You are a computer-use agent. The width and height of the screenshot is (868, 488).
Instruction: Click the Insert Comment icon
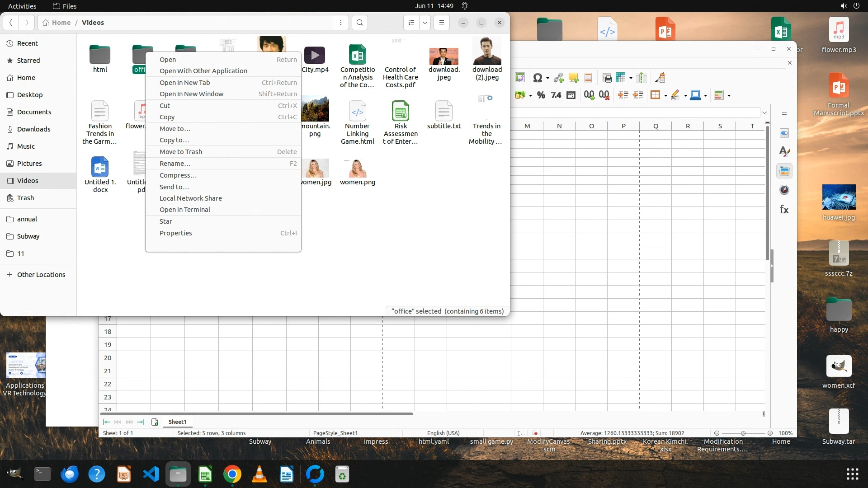pos(573,78)
